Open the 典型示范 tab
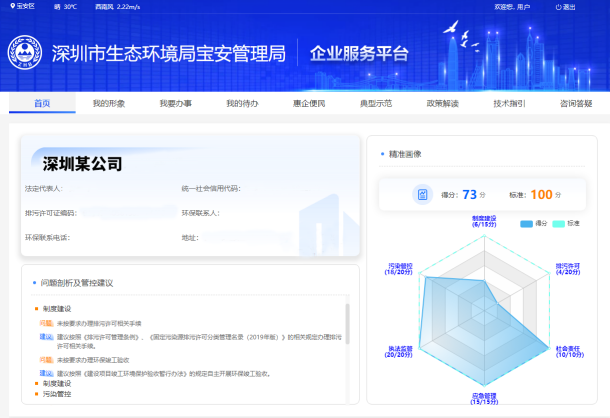The width and height of the screenshot is (610, 418). point(375,103)
